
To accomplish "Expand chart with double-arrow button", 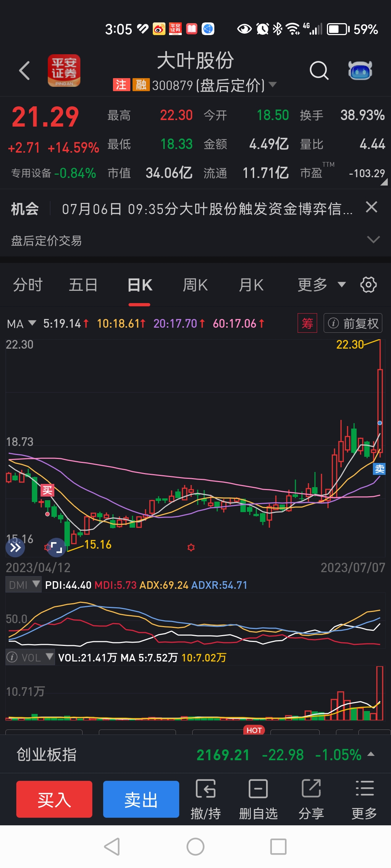I will pos(15,548).
